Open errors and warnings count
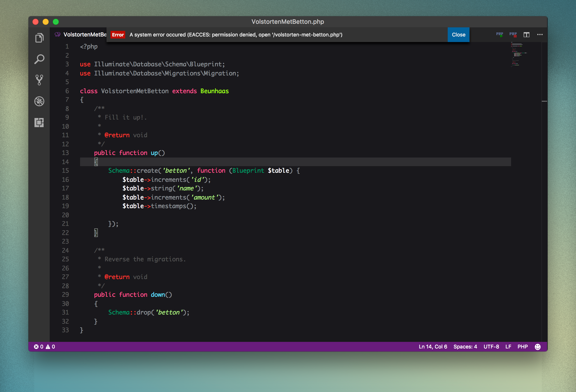576x392 pixels. tap(45, 347)
